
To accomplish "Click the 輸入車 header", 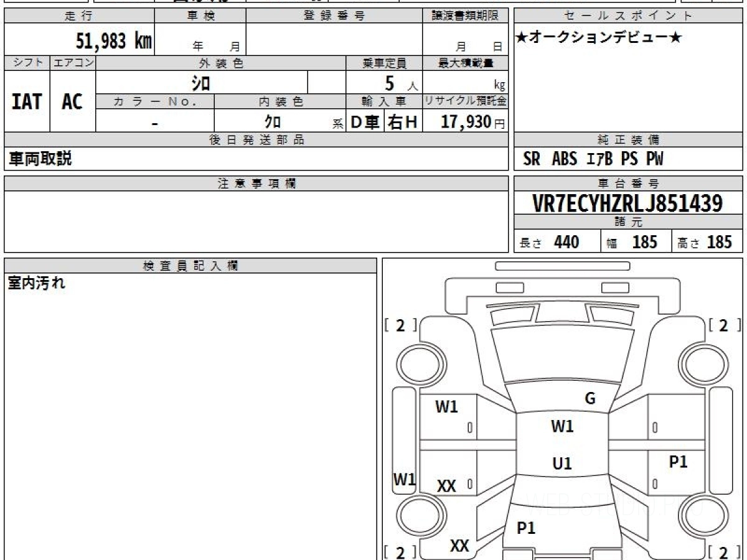I will tap(384, 101).
